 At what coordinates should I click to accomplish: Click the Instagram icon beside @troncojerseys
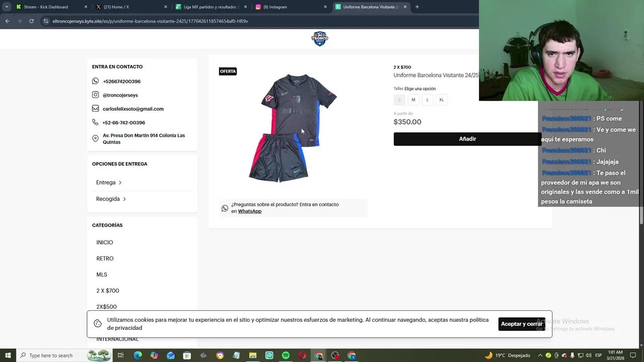(96, 95)
